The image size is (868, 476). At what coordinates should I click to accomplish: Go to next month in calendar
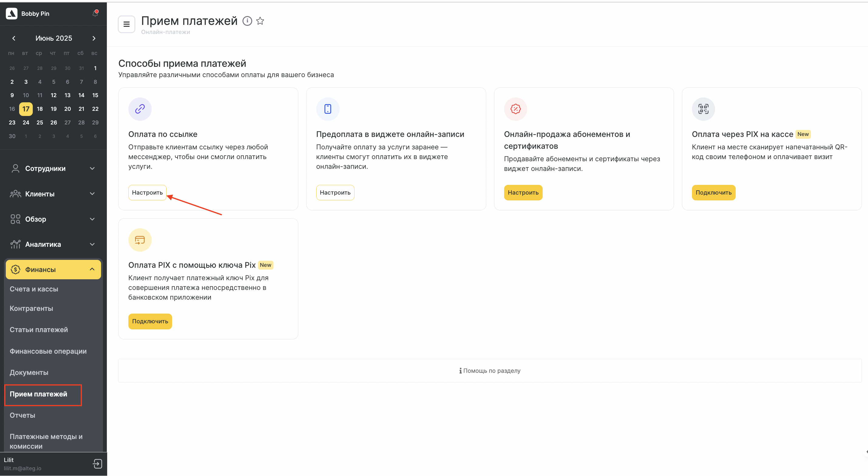[94, 39]
